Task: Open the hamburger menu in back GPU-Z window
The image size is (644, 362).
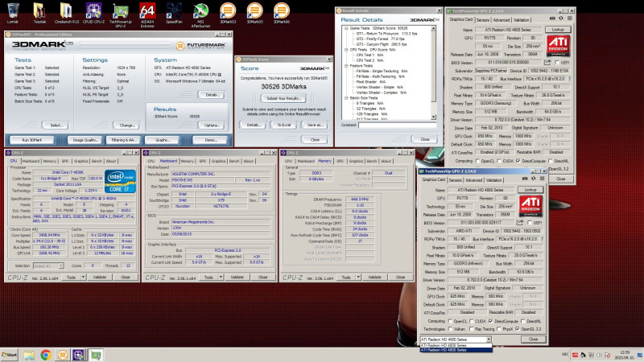Action: [x=570, y=19]
